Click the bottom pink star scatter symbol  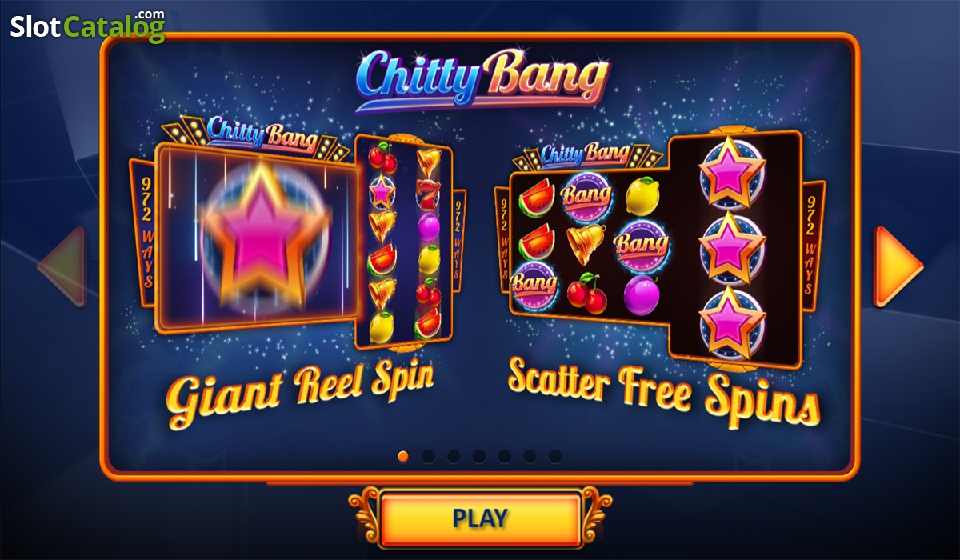[732, 322]
